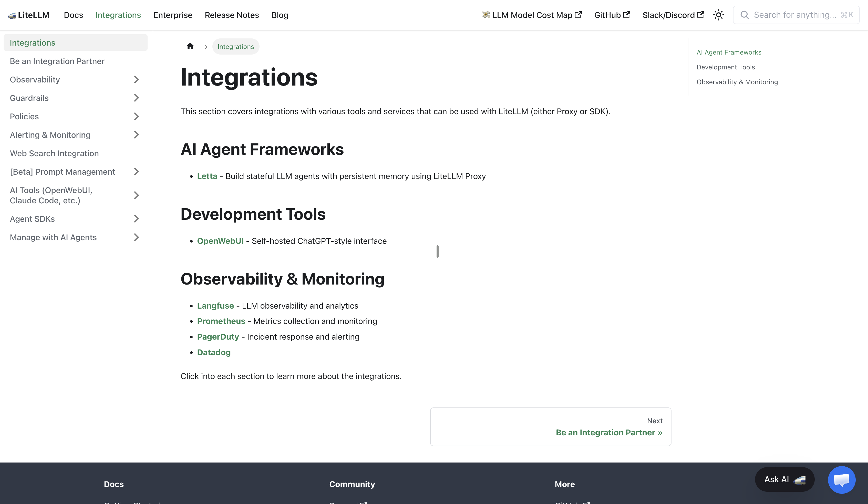The height and width of the screenshot is (504, 868).
Task: Open the GitHub external link
Action: [x=612, y=15]
